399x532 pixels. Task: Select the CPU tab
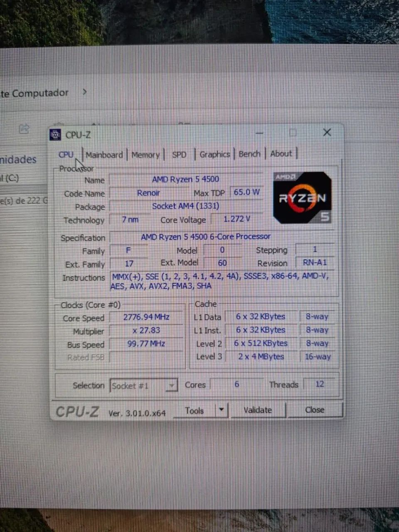tap(66, 155)
